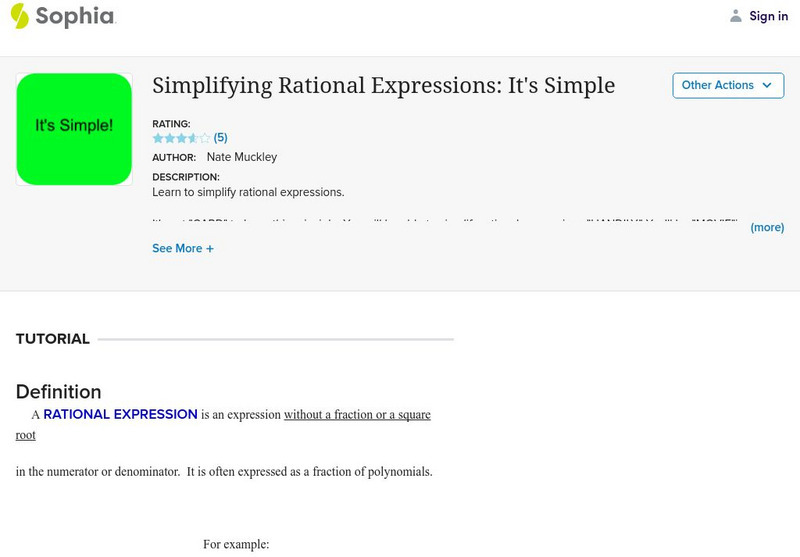Click author name Nate Muckley
800x557 pixels.
pos(241,157)
